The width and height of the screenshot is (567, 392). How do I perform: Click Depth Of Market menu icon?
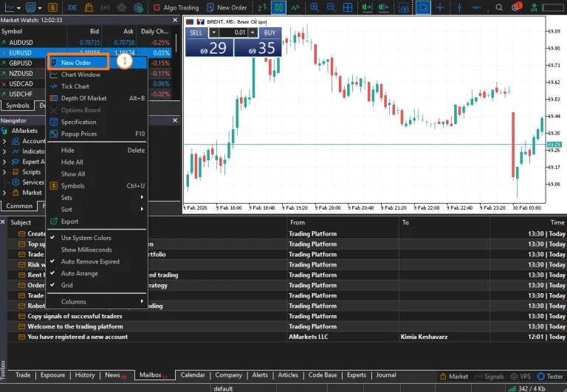(x=53, y=98)
